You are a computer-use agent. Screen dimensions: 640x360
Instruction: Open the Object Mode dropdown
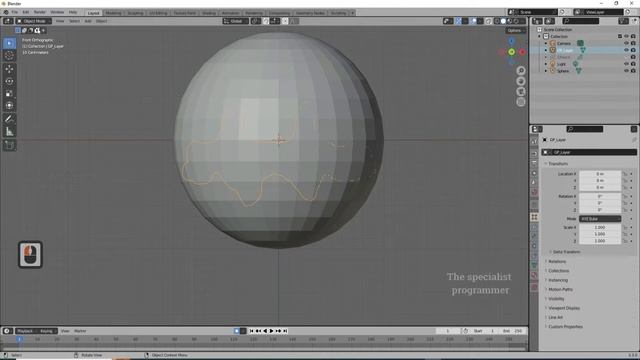click(33, 21)
